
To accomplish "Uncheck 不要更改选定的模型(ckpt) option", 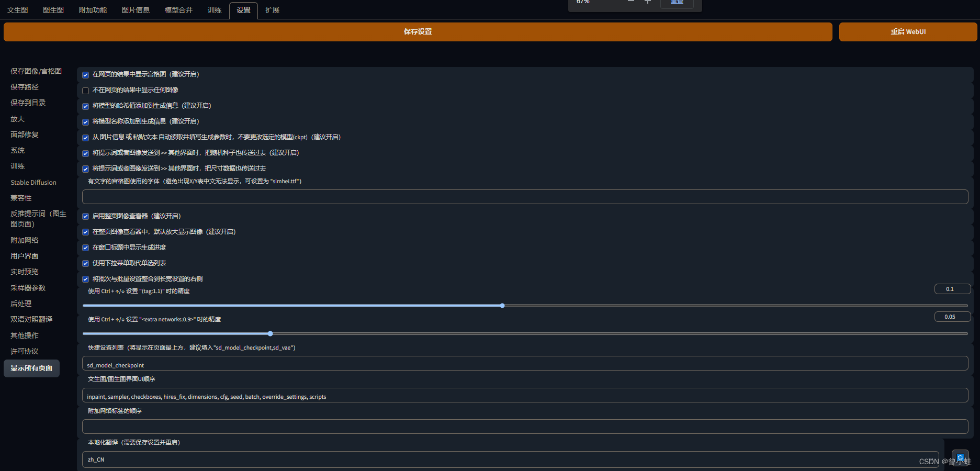I will (86, 138).
